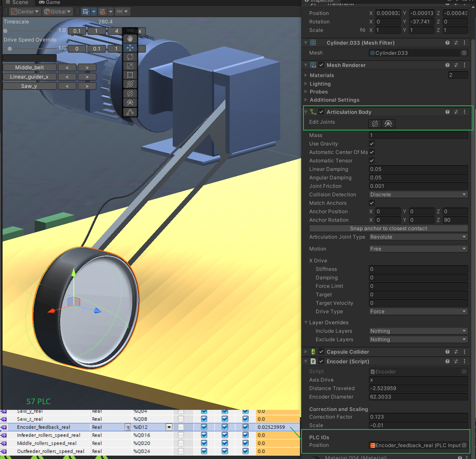
Task: Toggle grid snapping icon
Action: (102, 12)
